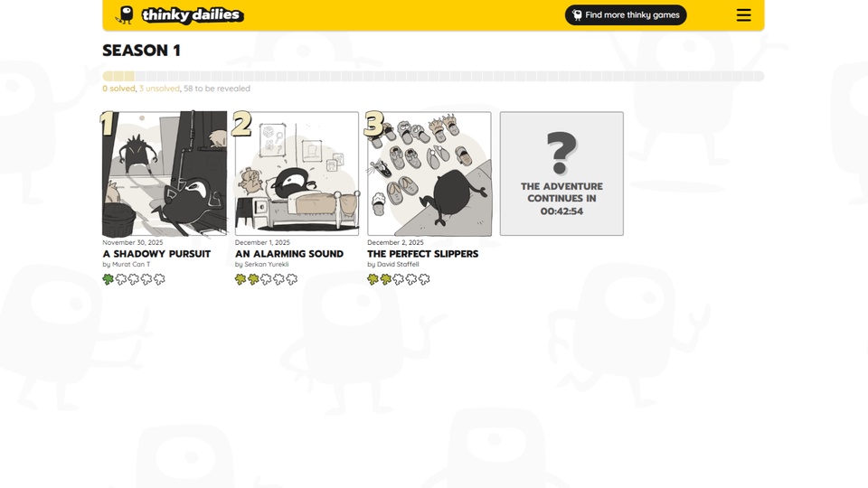This screenshot has height=488, width=868.
Task: Click the thinky dailies wordmark
Action: (192, 15)
